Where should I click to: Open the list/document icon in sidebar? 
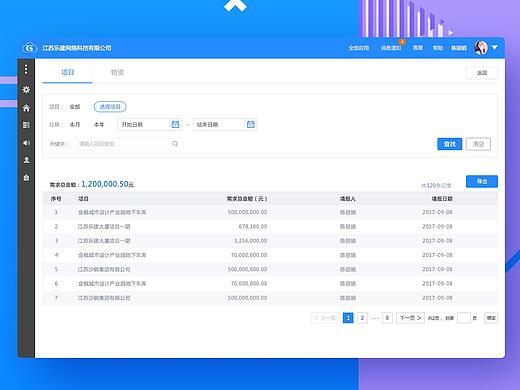coord(26,125)
